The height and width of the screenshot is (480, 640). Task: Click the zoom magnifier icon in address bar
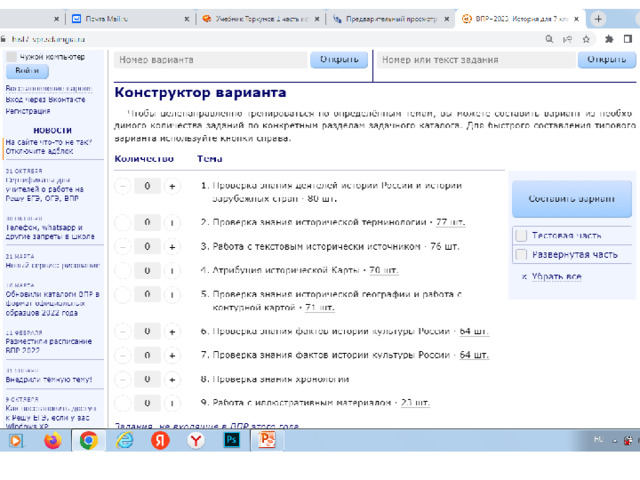point(549,39)
